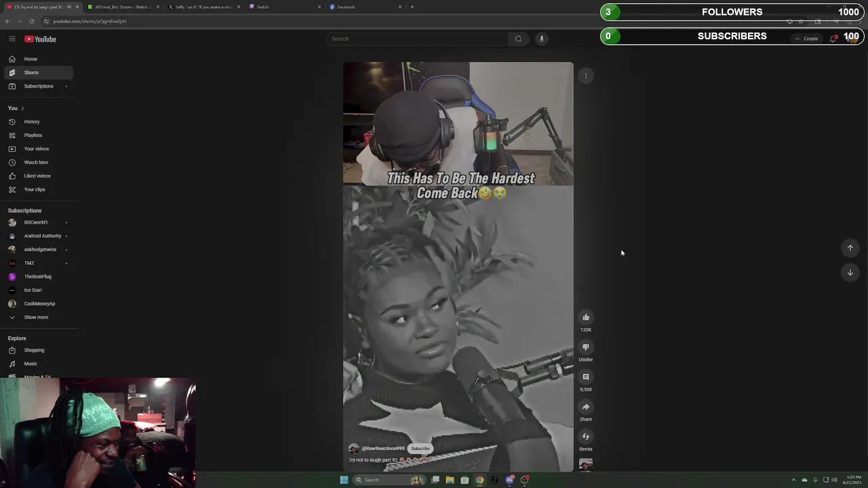Viewport: 868px width, 488px height.
Task: Open Subscriptions in the sidebar
Action: coord(38,86)
